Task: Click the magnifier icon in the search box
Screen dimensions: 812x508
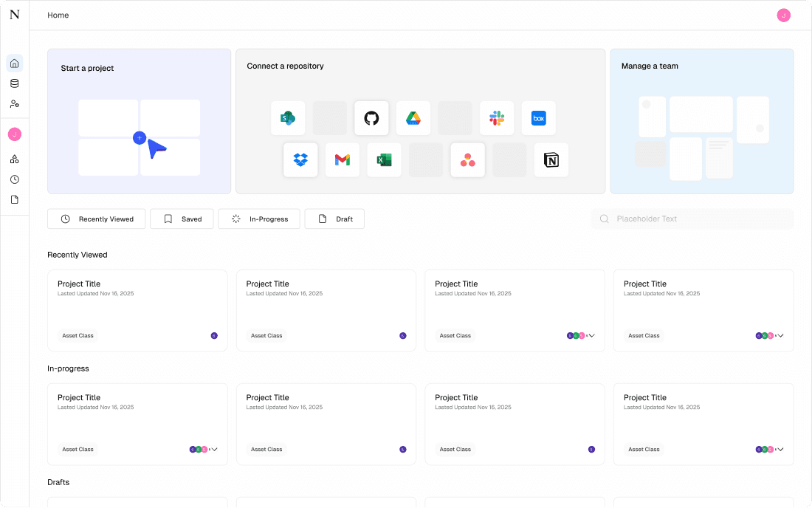Action: coord(604,219)
